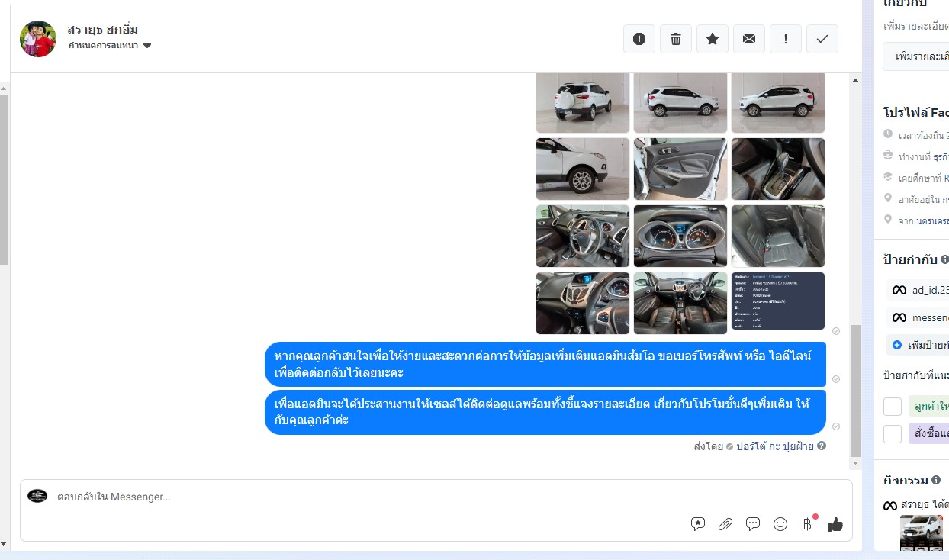This screenshot has width=949, height=560.
Task: Open the ad_id label tag
Action: pos(918,290)
